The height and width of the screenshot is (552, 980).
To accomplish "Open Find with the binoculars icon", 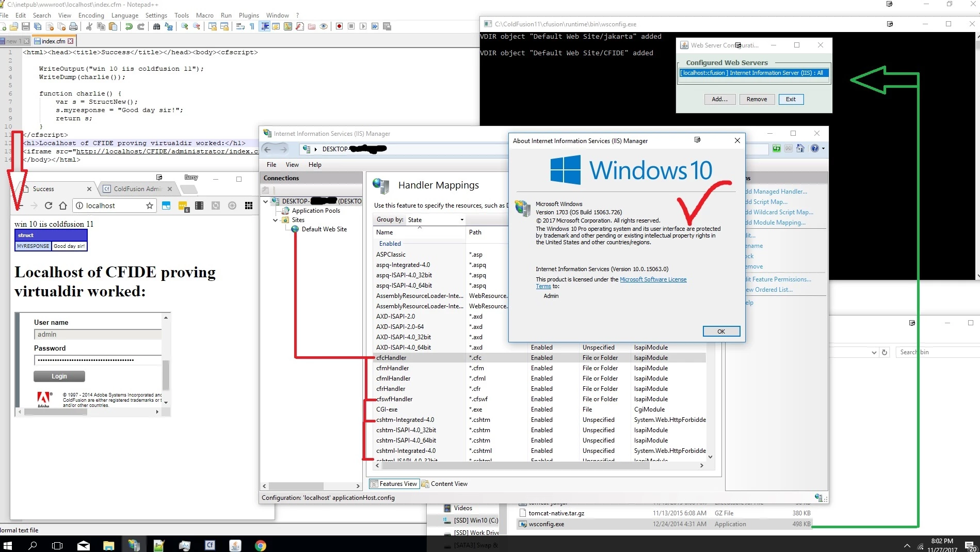I will point(156,26).
